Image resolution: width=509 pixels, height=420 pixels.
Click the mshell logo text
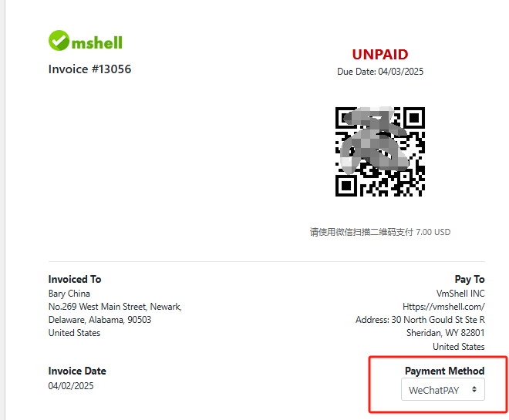(x=96, y=42)
